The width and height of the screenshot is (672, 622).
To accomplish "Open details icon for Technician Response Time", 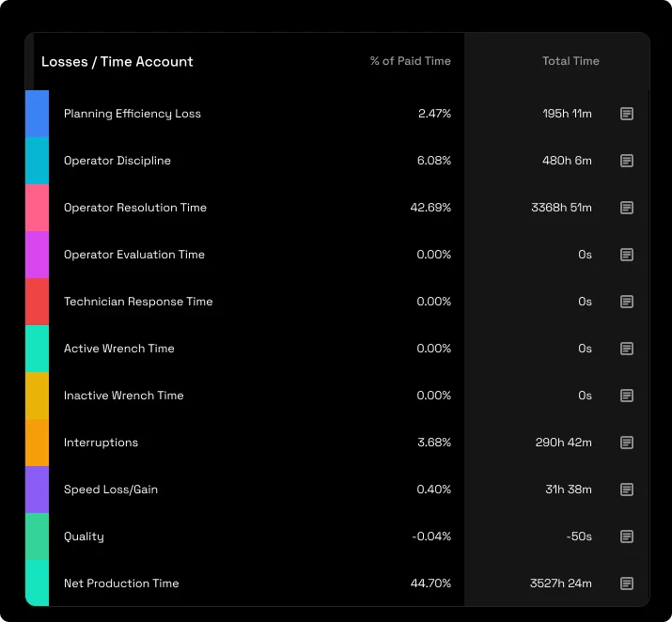I will [x=627, y=302].
